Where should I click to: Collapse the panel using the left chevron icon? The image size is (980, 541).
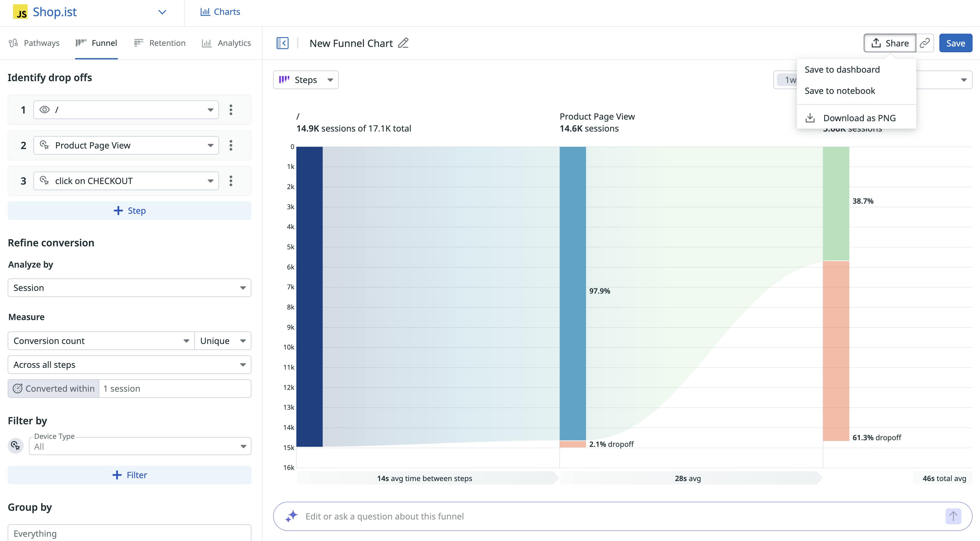click(282, 43)
